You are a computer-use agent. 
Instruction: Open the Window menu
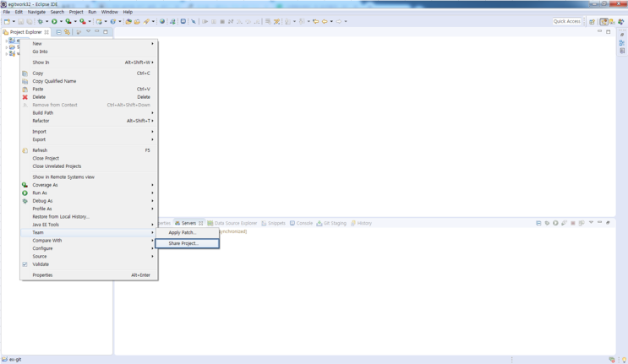pos(109,12)
